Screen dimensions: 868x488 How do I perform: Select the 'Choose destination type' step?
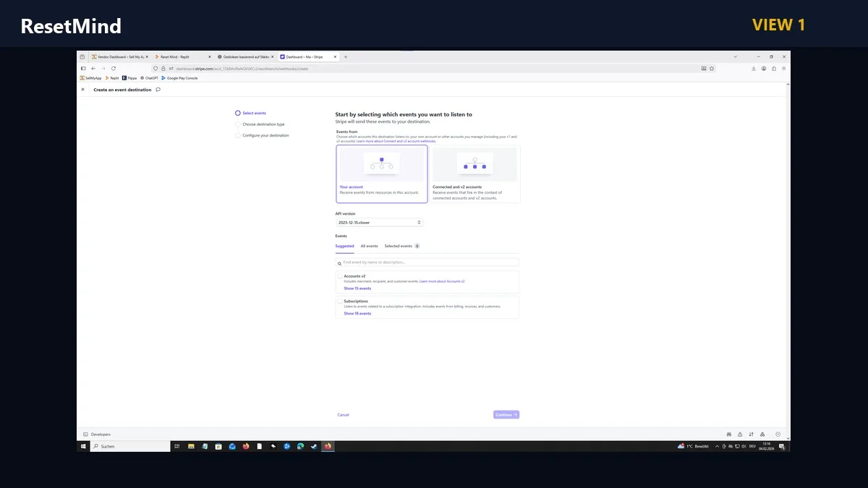click(x=260, y=124)
